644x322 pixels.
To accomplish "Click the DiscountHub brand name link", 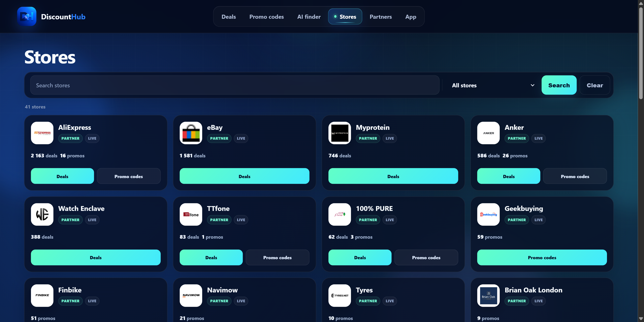I will pyautogui.click(x=63, y=17).
